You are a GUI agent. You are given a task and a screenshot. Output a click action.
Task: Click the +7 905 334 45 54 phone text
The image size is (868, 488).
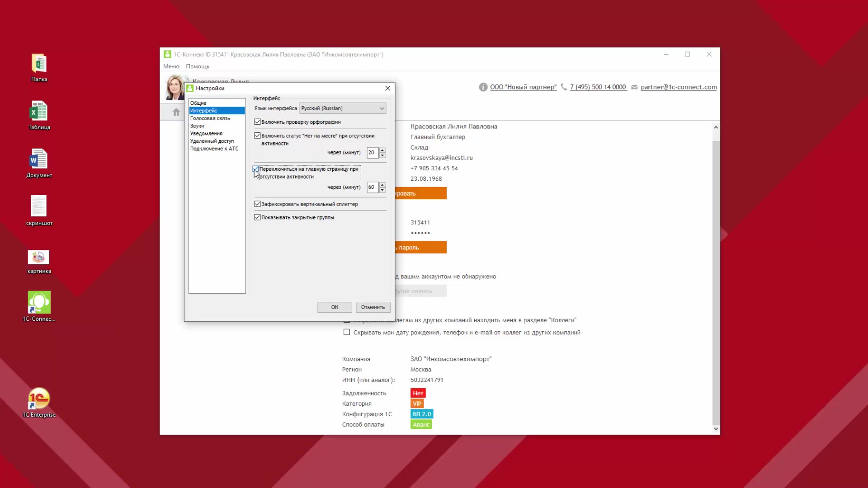tap(434, 168)
